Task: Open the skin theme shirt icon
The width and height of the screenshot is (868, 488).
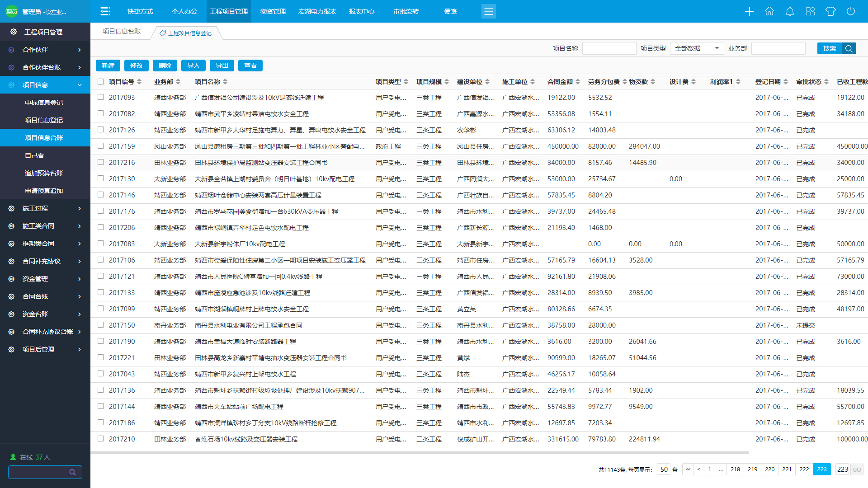Action: coord(830,11)
